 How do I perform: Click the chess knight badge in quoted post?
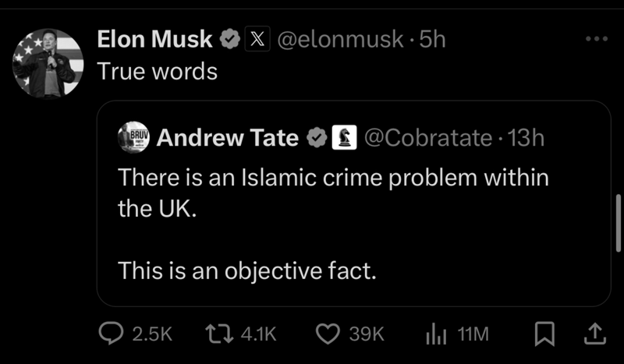[342, 138]
